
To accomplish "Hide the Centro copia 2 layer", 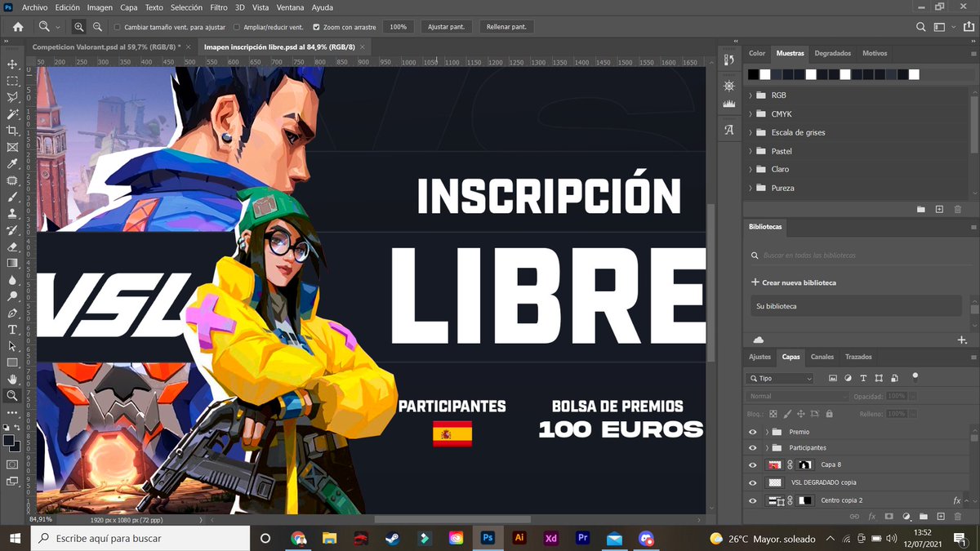I will (753, 500).
